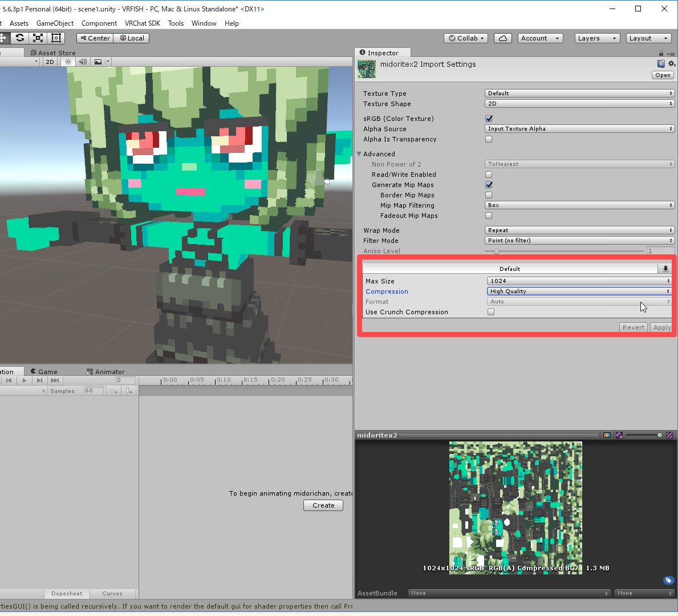The width and height of the screenshot is (678, 616).
Task: Open asset labels tag icon
Action: pos(668,580)
